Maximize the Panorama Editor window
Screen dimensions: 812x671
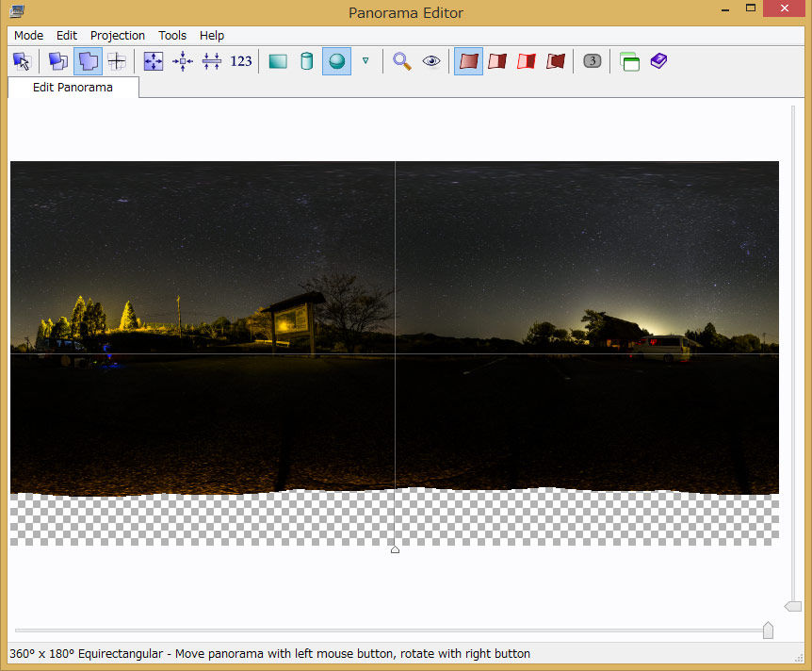(x=751, y=8)
